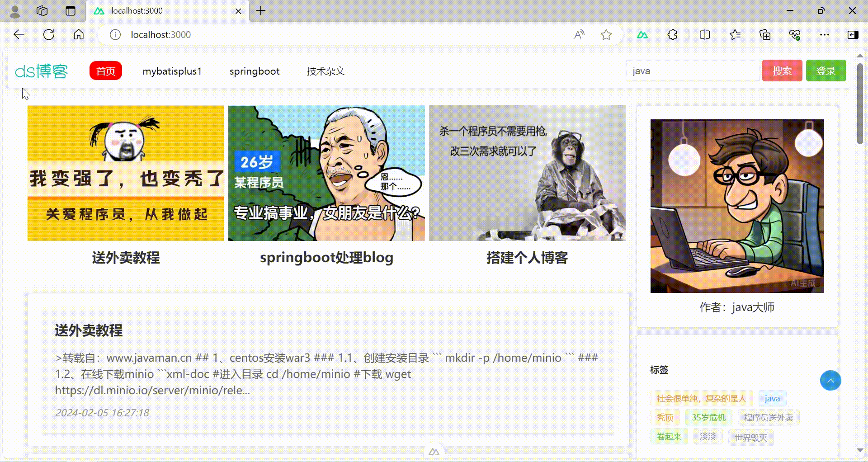868x462 pixels.
Task: View site information in the address bar
Action: [115, 34]
